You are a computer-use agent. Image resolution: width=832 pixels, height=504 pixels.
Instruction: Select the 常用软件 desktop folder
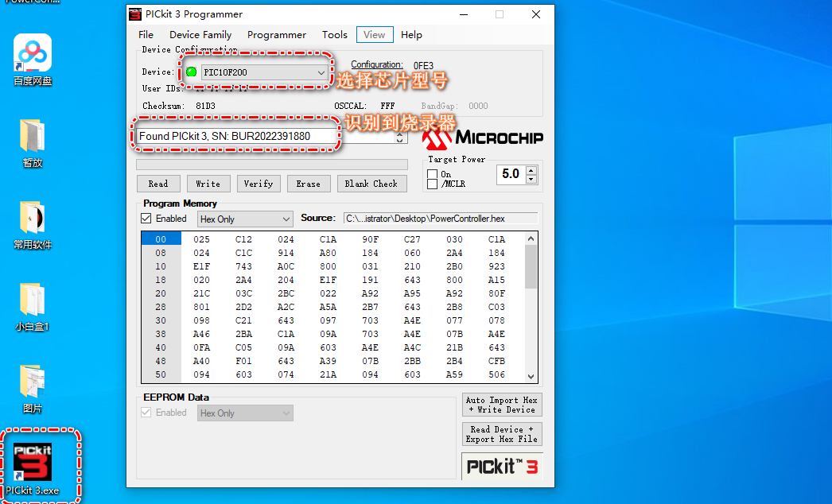33,225
